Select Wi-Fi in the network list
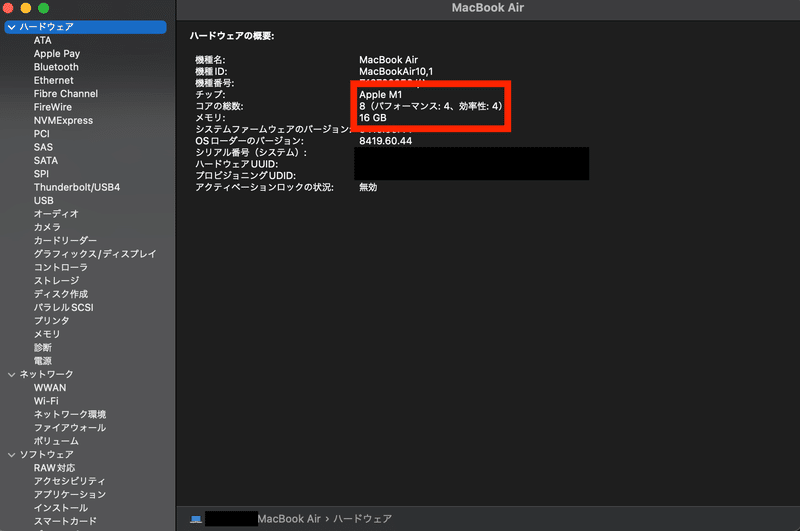Image resolution: width=800 pixels, height=531 pixels. 46,401
